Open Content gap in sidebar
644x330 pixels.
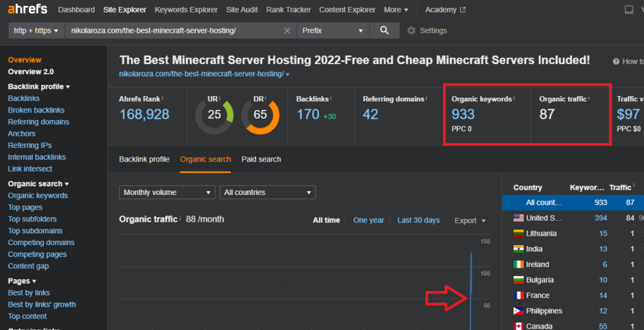tap(28, 266)
